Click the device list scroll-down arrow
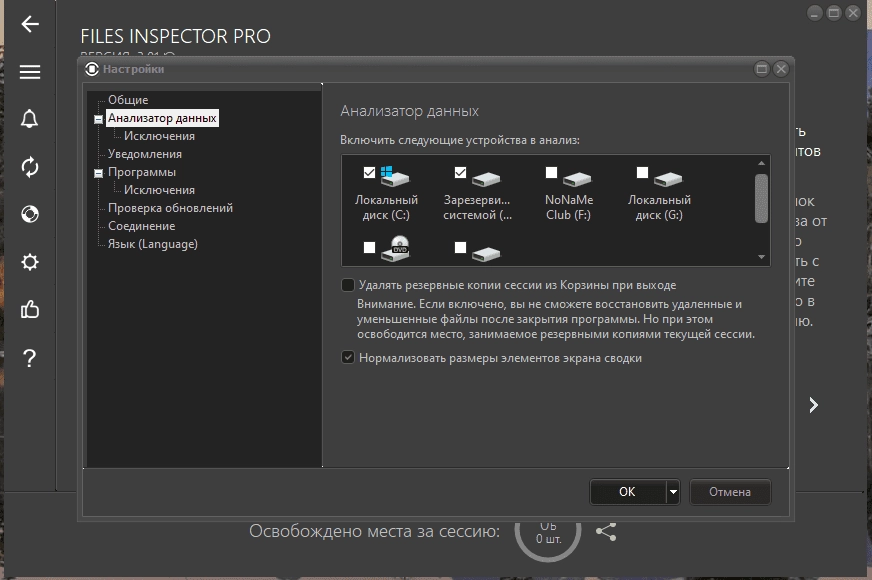The width and height of the screenshot is (872, 580). click(x=761, y=257)
